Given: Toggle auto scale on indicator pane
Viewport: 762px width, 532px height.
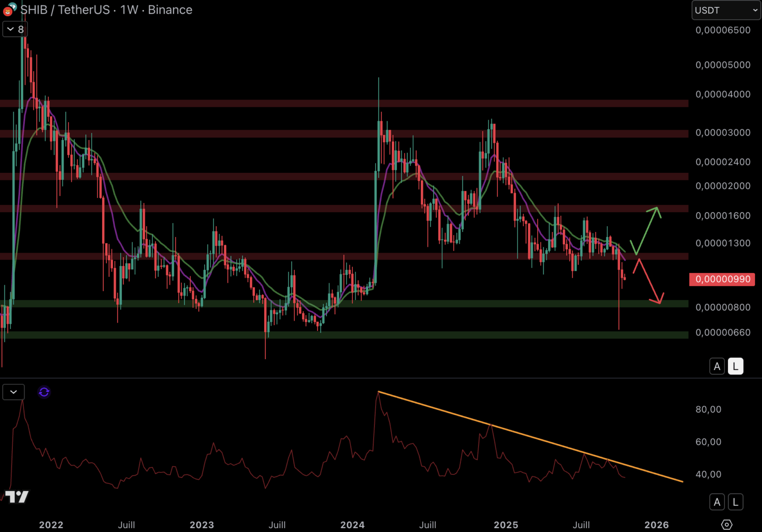Looking at the screenshot, I should 717,502.
